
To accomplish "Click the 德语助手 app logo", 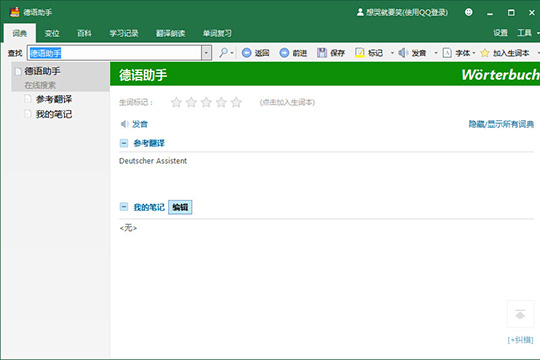I will [x=15, y=12].
